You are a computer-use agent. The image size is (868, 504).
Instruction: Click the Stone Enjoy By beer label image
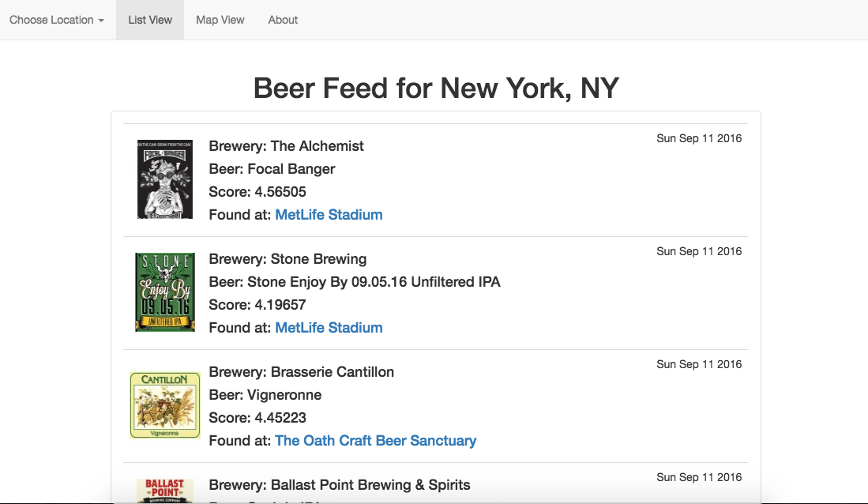(x=165, y=292)
